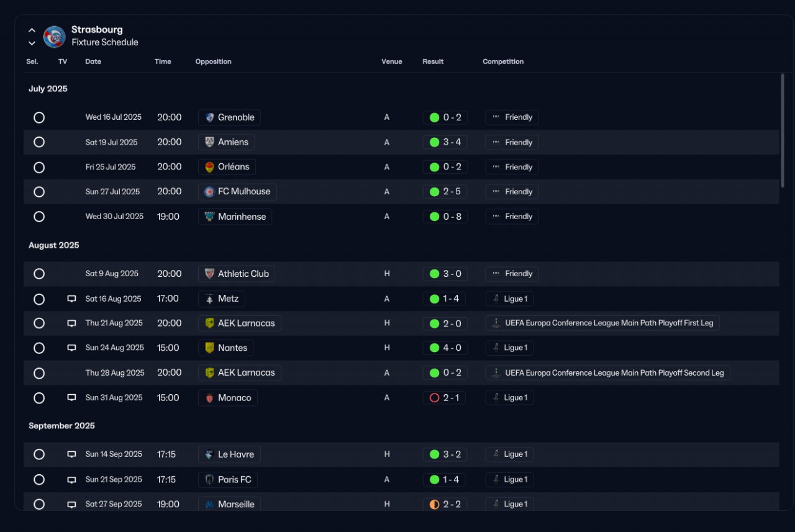The height and width of the screenshot is (532, 795).
Task: Click the Athletic Club crest icon
Action: click(x=210, y=274)
